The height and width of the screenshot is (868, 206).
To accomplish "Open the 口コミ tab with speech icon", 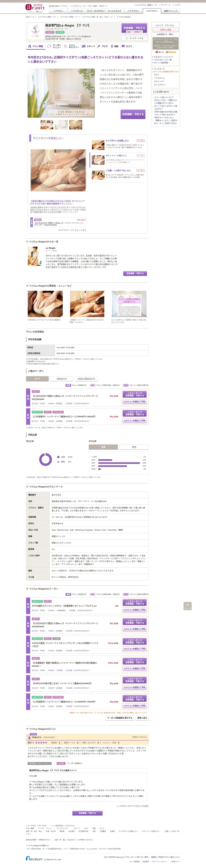I will tap(127, 46).
